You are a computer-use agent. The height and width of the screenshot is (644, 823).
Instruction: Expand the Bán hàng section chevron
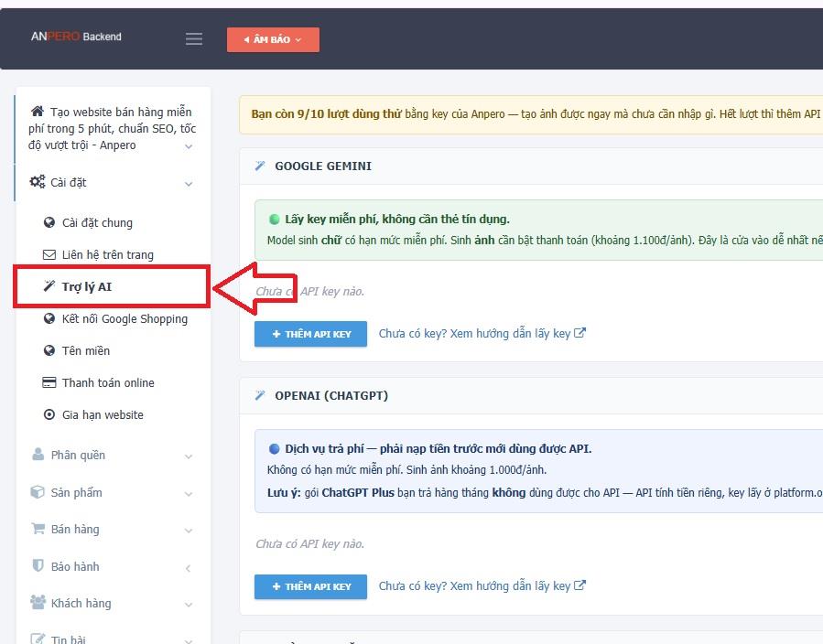click(x=189, y=531)
